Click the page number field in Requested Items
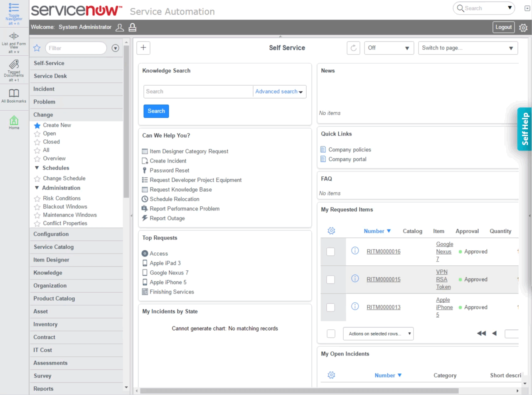This screenshot has height=395, width=532. click(511, 333)
